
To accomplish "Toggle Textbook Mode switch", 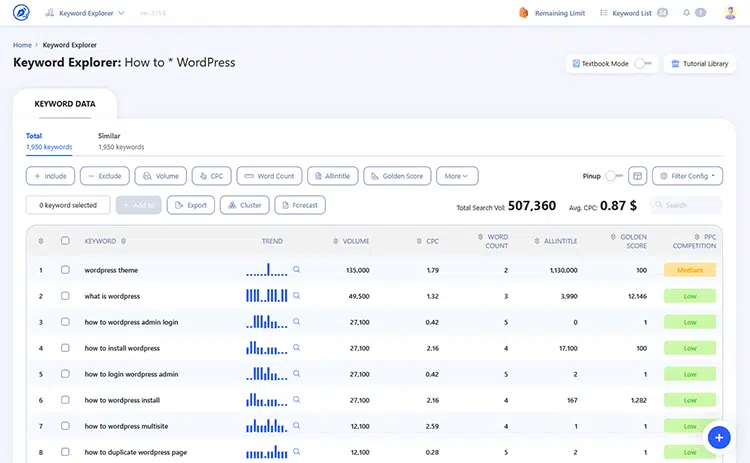I will tap(643, 63).
